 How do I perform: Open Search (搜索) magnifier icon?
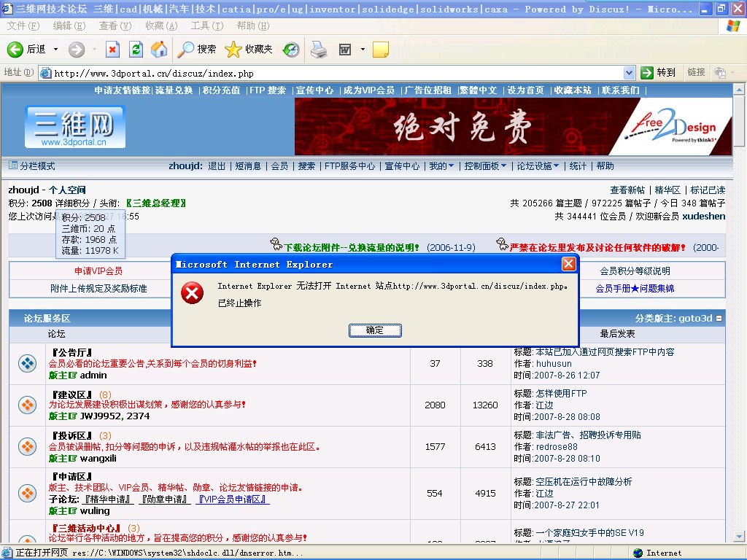coord(185,49)
